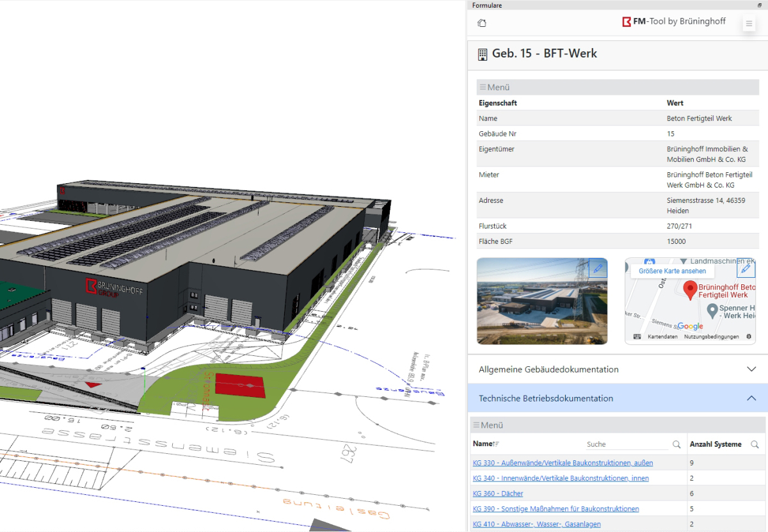Click the red map pin for Brüninghoff
Image resolution: width=768 pixels, height=532 pixels.
point(690,290)
